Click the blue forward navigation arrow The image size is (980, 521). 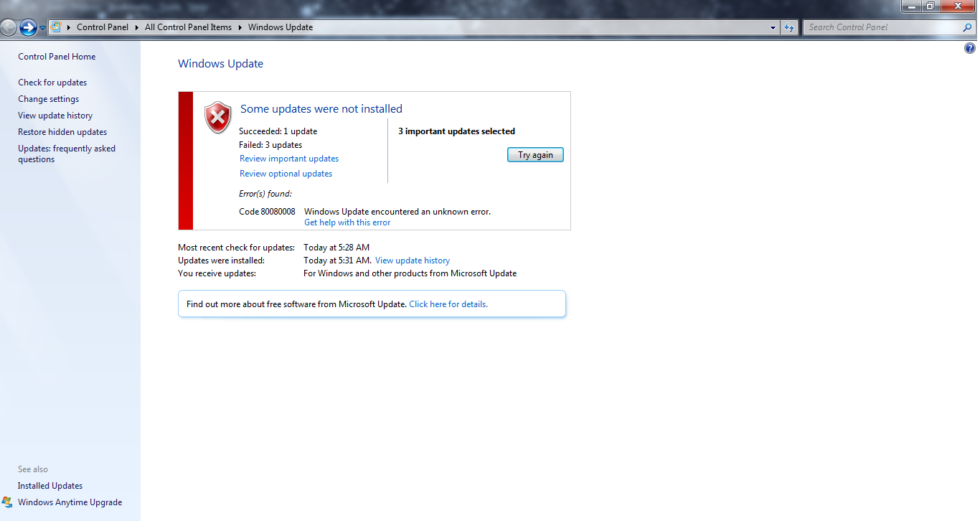click(x=28, y=27)
